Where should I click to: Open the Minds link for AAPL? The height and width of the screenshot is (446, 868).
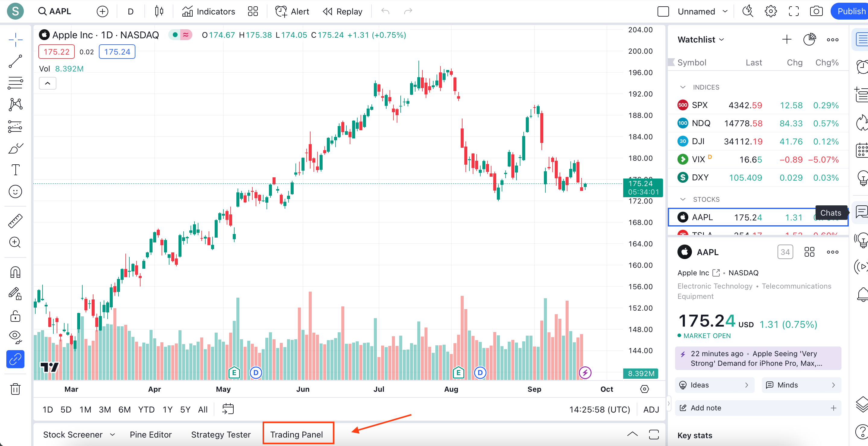pyautogui.click(x=801, y=385)
